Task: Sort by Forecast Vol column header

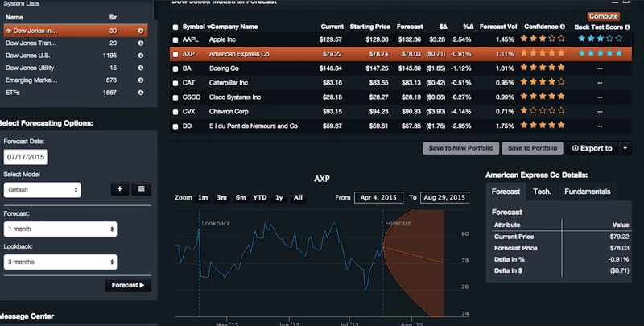Action: (x=498, y=27)
